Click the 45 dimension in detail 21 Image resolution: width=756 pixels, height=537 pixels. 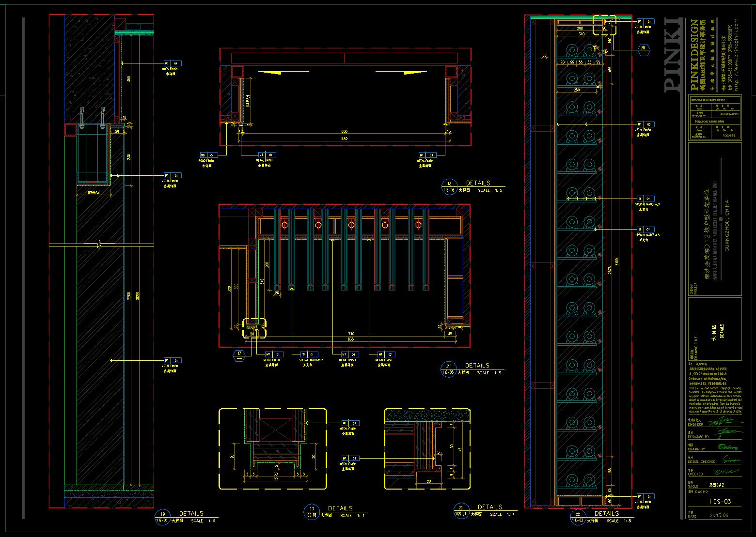pyautogui.click(x=450, y=334)
